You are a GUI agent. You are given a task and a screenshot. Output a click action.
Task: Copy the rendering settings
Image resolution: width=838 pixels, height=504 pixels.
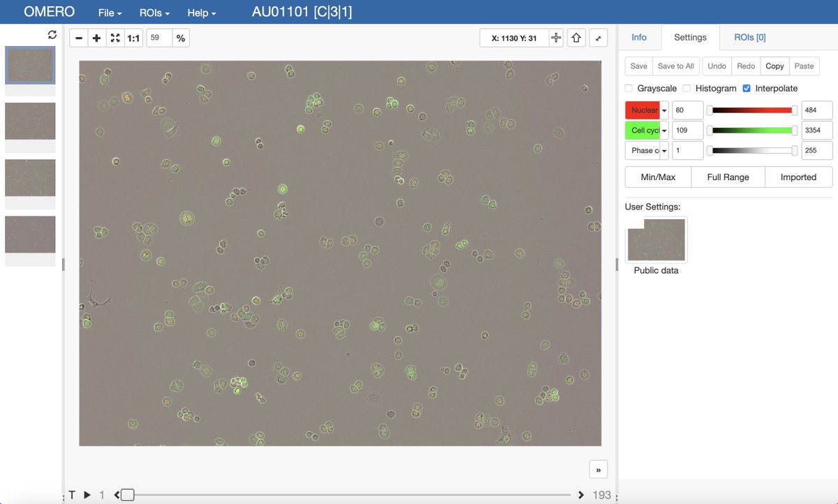coord(775,66)
